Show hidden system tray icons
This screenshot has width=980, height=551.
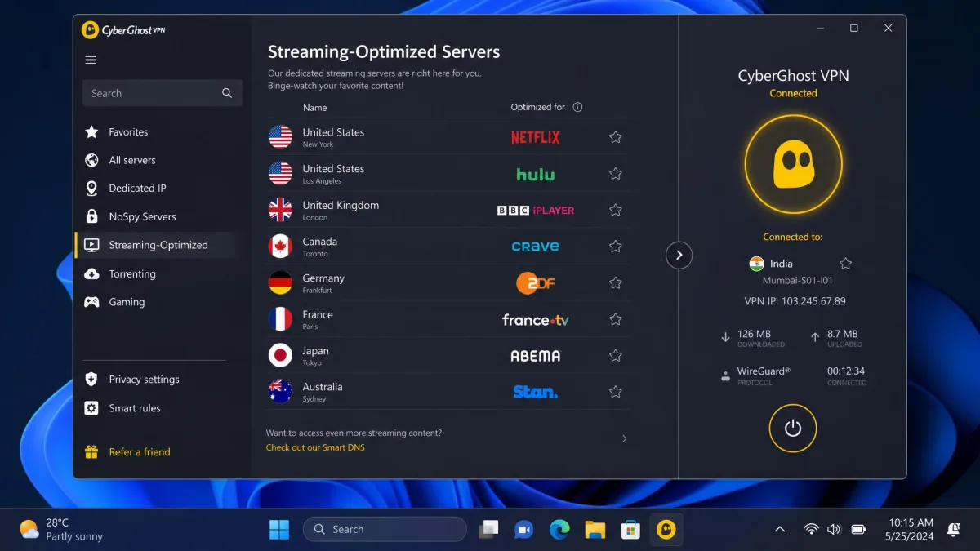point(780,530)
